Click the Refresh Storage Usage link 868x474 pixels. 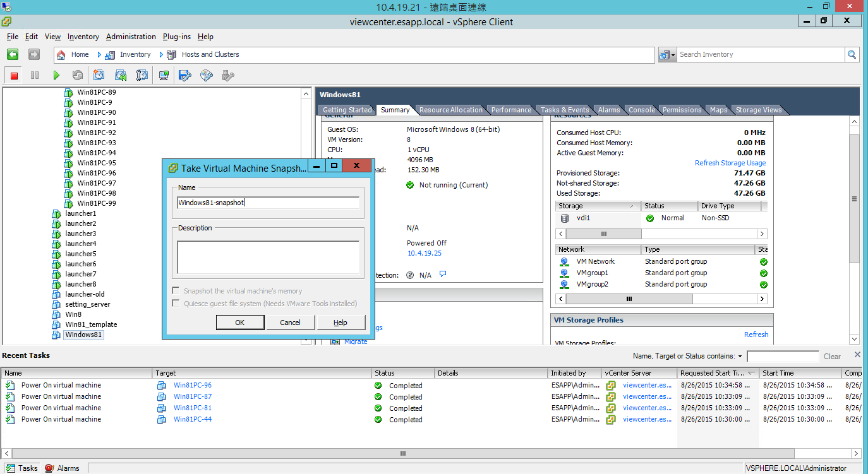pos(730,163)
